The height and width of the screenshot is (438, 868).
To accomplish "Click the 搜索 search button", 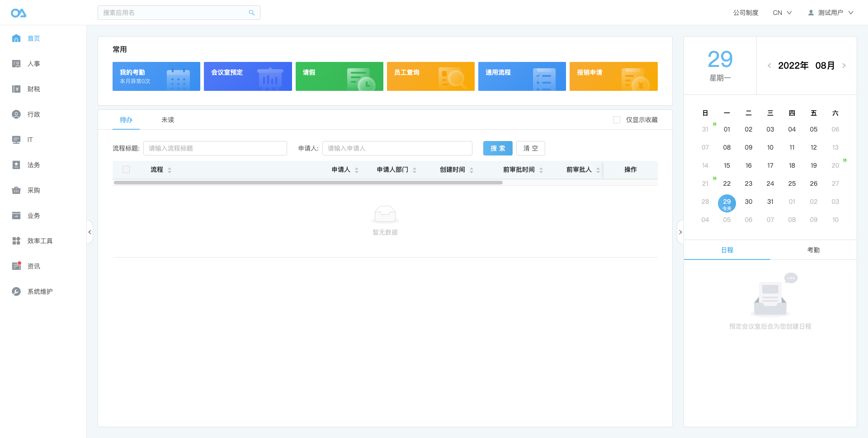I will [498, 148].
